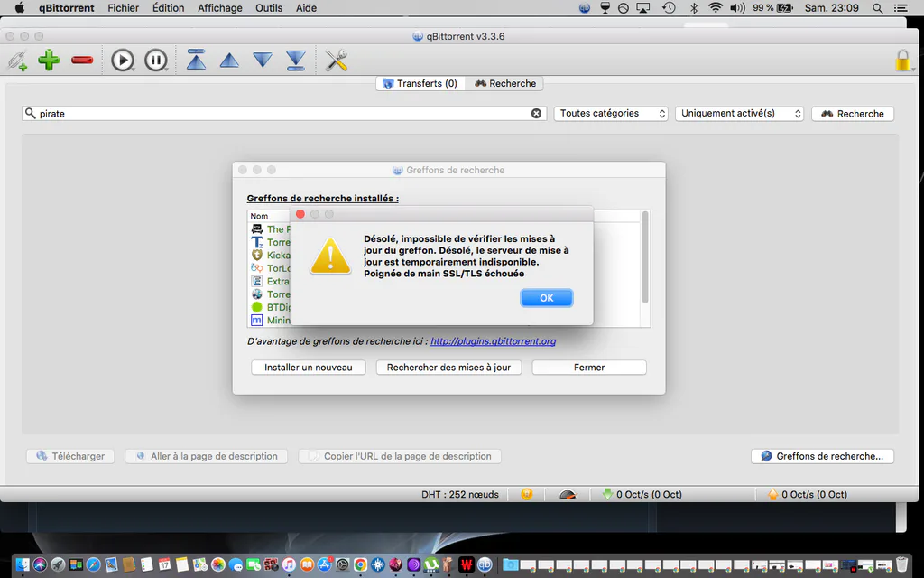Click Rechercher des mises à jour

pos(448,368)
